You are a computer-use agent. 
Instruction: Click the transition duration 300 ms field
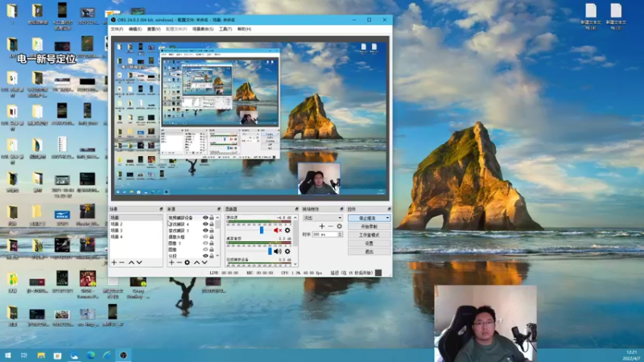tap(325, 234)
